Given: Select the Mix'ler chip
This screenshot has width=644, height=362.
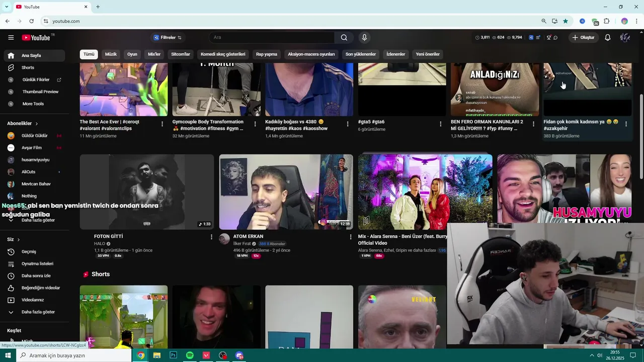Looking at the screenshot, I should tap(154, 54).
